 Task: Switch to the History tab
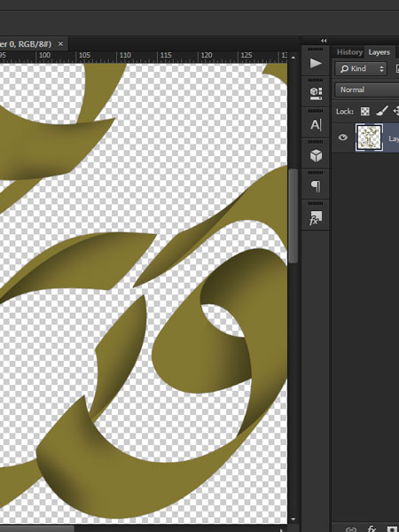(x=349, y=52)
